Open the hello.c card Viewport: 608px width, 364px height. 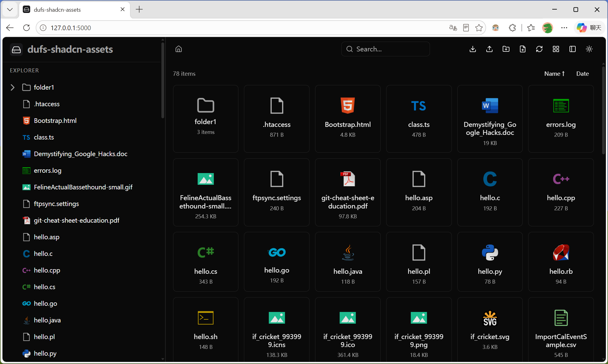click(x=490, y=192)
